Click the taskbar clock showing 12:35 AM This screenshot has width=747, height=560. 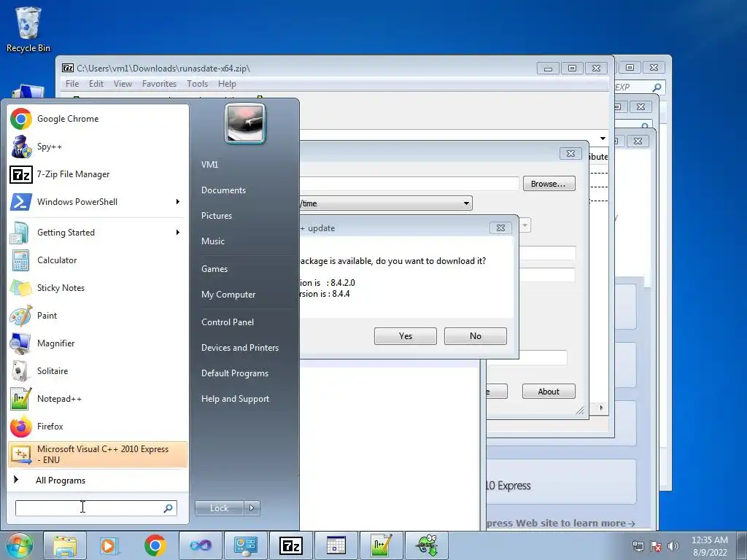[709, 546]
